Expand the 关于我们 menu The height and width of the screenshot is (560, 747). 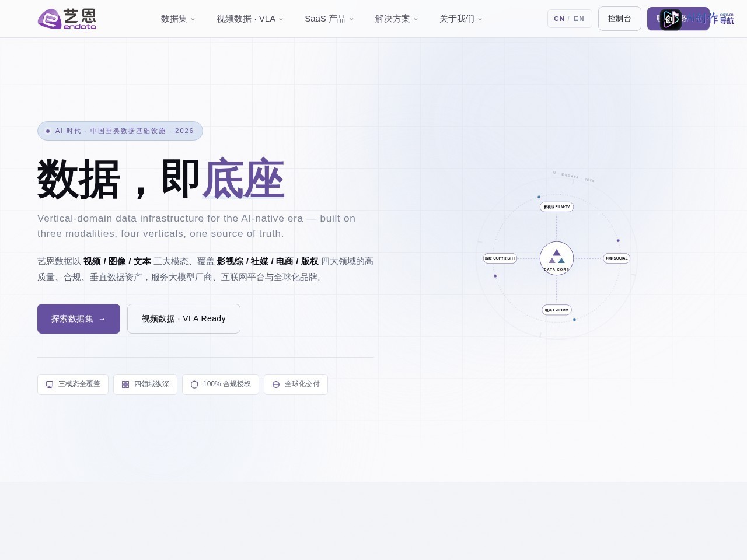click(x=460, y=19)
